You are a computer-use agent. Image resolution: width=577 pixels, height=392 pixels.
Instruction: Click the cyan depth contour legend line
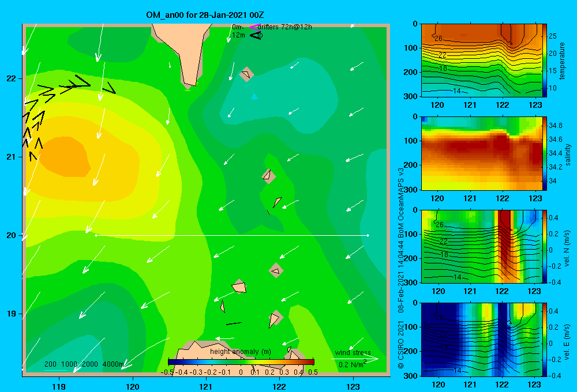coord(55,370)
